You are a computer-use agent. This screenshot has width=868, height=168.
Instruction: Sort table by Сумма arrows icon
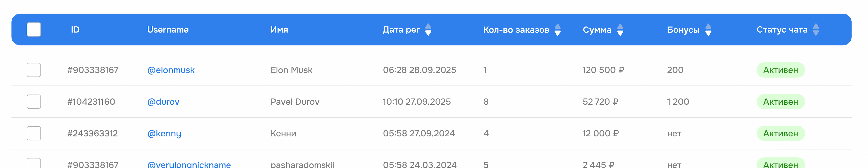tap(620, 30)
